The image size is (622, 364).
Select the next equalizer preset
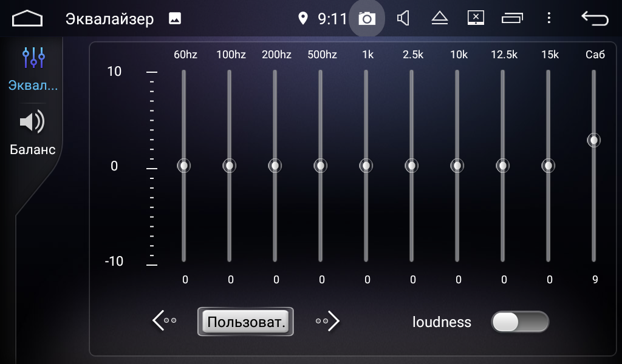click(327, 321)
